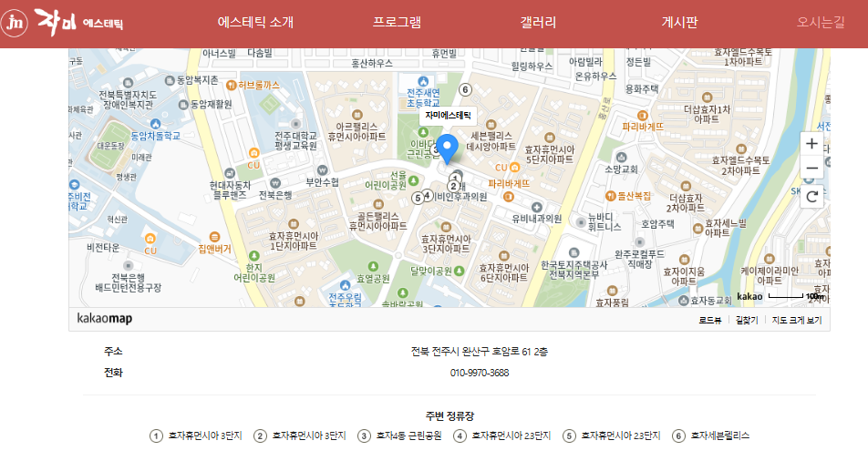Open the 프로그램 menu

coord(397,22)
